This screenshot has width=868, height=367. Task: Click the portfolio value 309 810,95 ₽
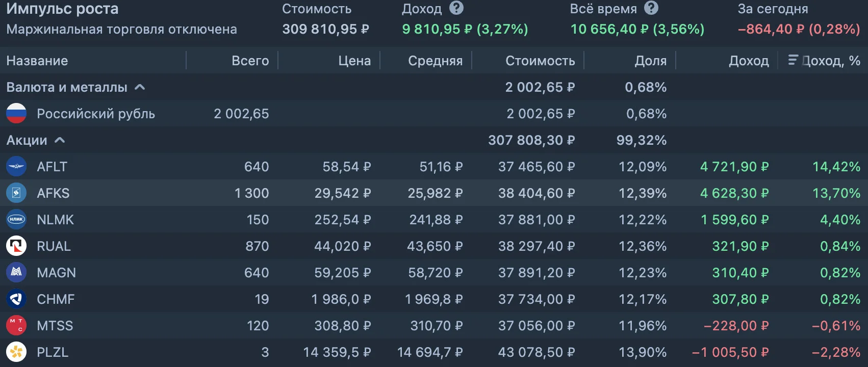[325, 29]
